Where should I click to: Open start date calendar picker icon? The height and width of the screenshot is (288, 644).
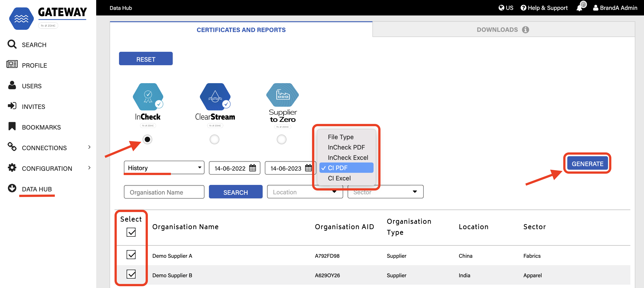[253, 168]
